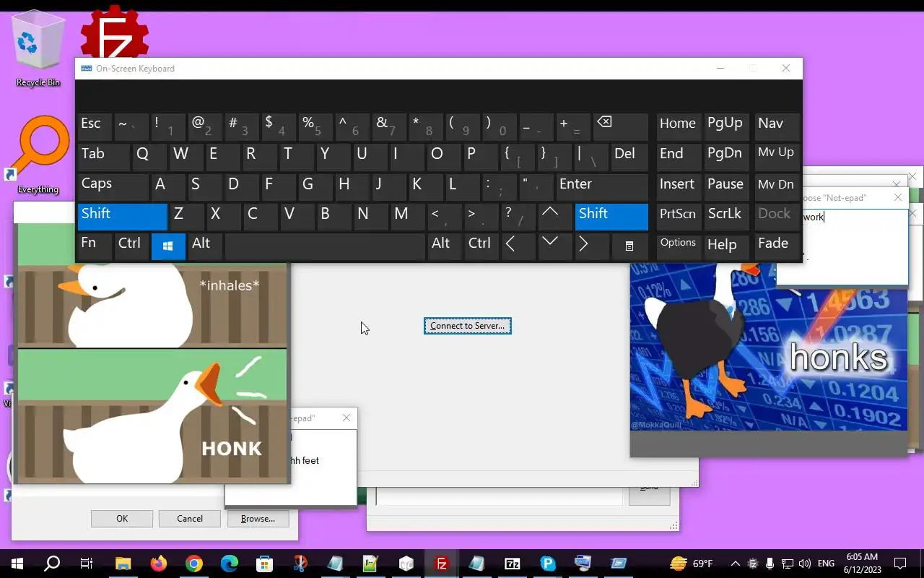Image resolution: width=924 pixels, height=578 pixels.
Task: Click Cancel in the file dialog
Action: tap(190, 519)
